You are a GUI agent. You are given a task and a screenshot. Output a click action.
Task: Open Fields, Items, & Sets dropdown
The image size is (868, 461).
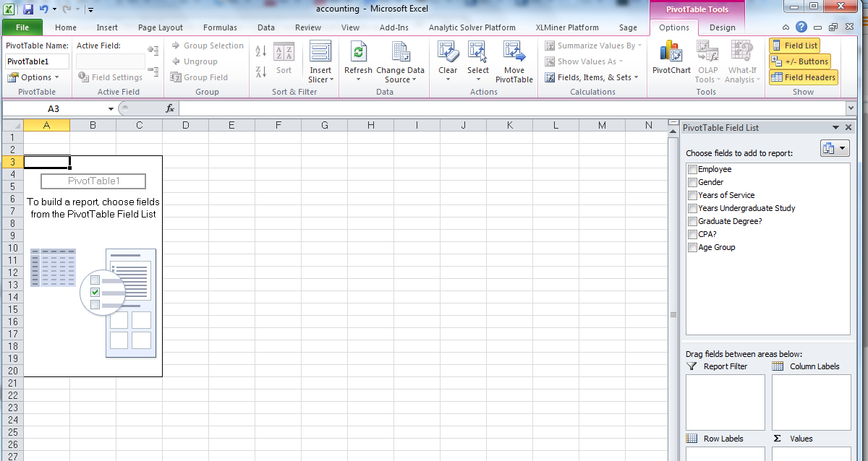pyautogui.click(x=593, y=77)
